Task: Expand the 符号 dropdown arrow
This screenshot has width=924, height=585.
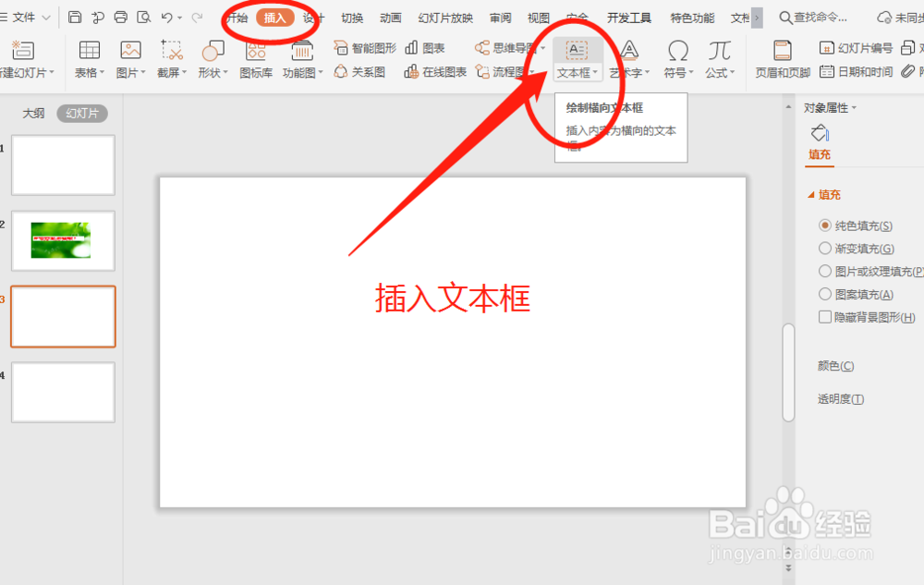Action: point(690,72)
